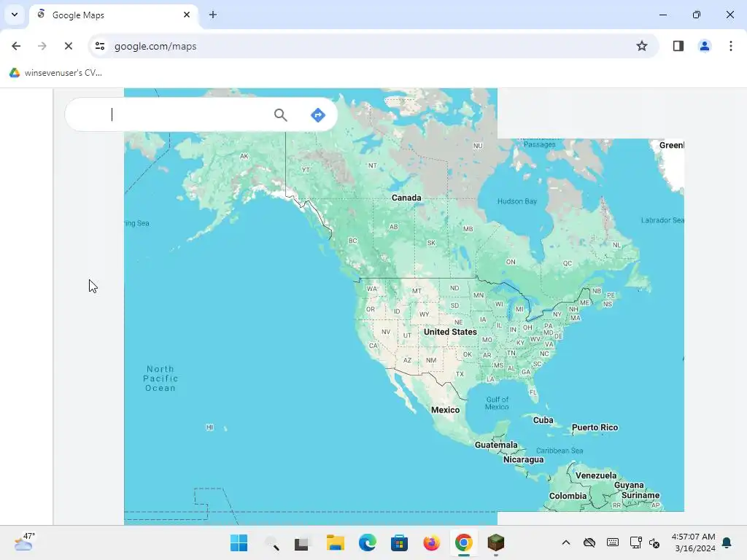Image resolution: width=747 pixels, height=560 pixels.
Task: Open a new tab with plus button
Action: (213, 15)
